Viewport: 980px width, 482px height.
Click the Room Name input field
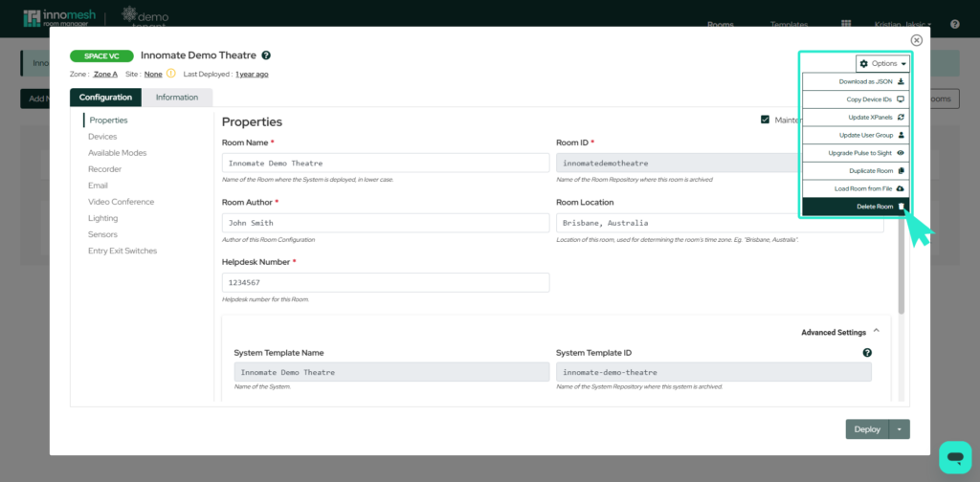pyautogui.click(x=386, y=163)
